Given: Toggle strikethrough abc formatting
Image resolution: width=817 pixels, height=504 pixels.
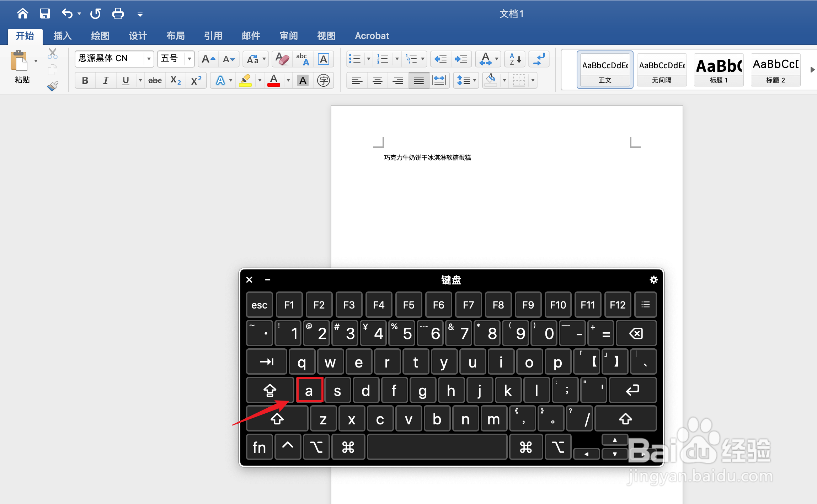Looking at the screenshot, I should point(155,80).
